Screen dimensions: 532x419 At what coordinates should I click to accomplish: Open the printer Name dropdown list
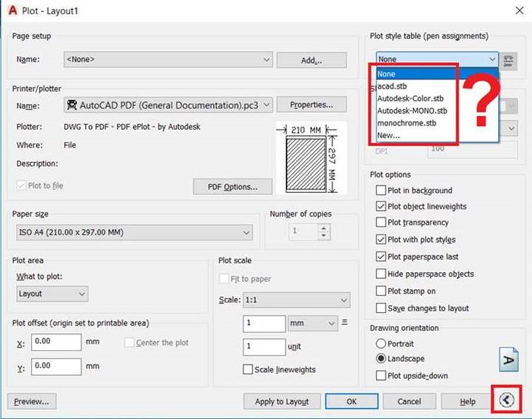tap(168, 105)
